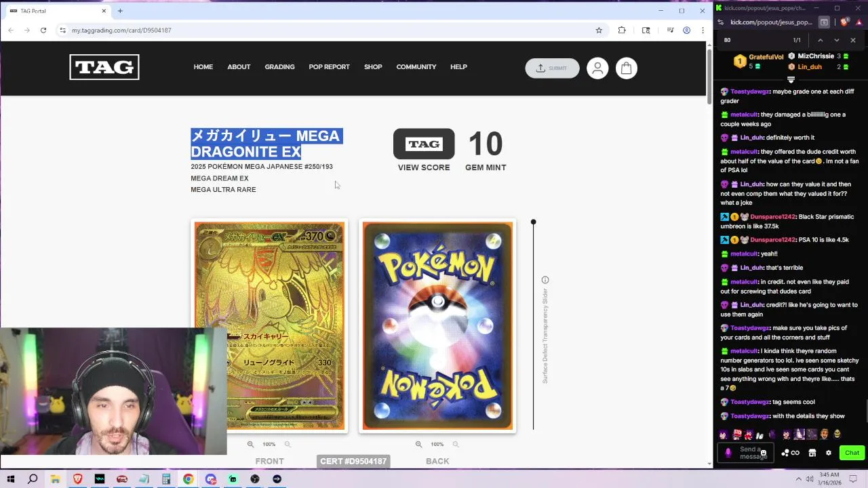The height and width of the screenshot is (488, 868).
Task: Open the browser extensions puzzle icon
Action: [x=622, y=30]
